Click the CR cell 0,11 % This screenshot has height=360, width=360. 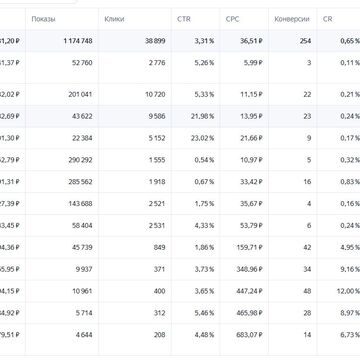[350, 63]
